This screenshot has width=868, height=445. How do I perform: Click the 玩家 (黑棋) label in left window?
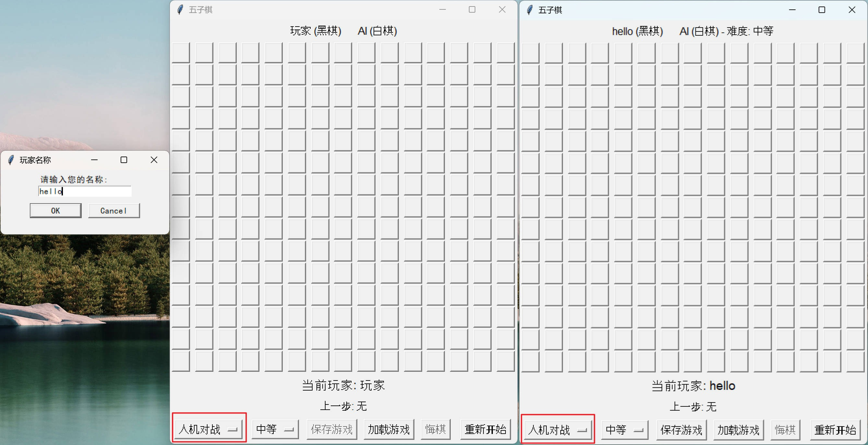point(316,31)
